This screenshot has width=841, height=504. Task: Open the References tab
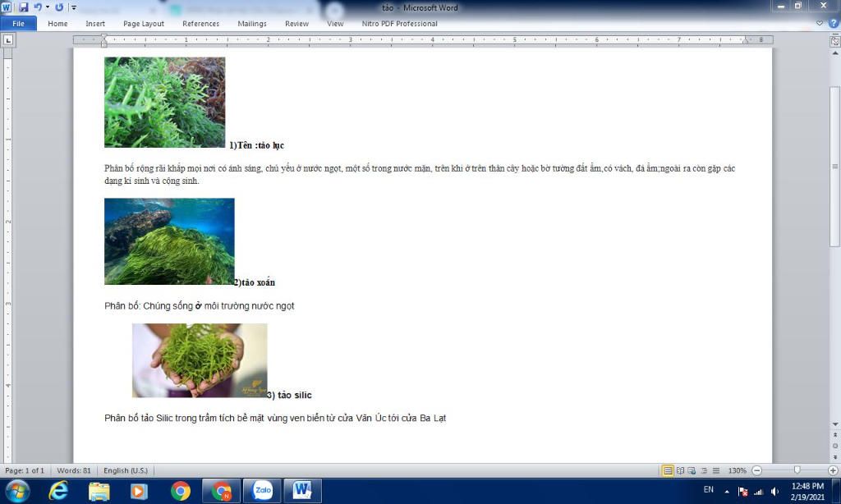[x=200, y=24]
